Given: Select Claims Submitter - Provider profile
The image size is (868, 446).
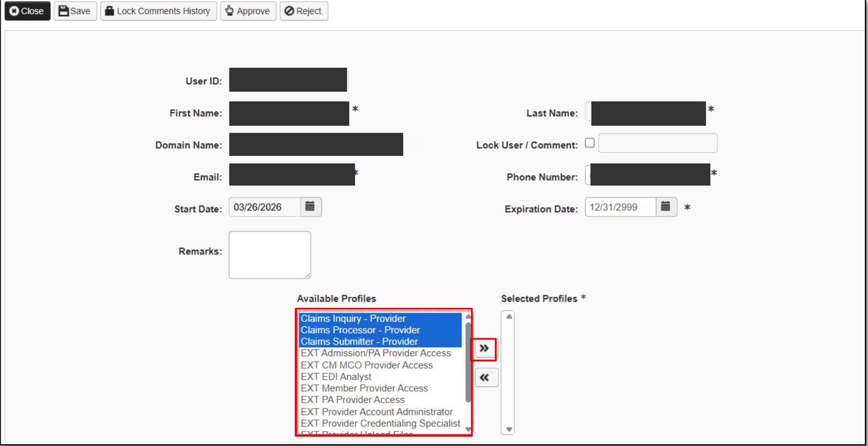Looking at the screenshot, I should [380, 341].
